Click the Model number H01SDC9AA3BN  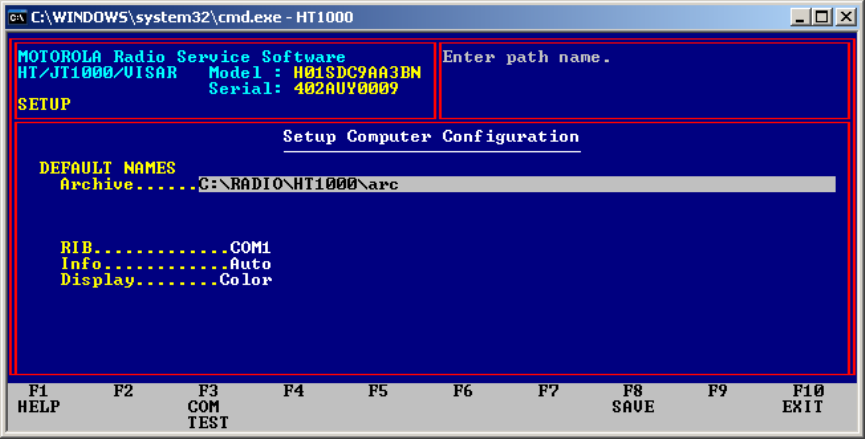pos(357,72)
